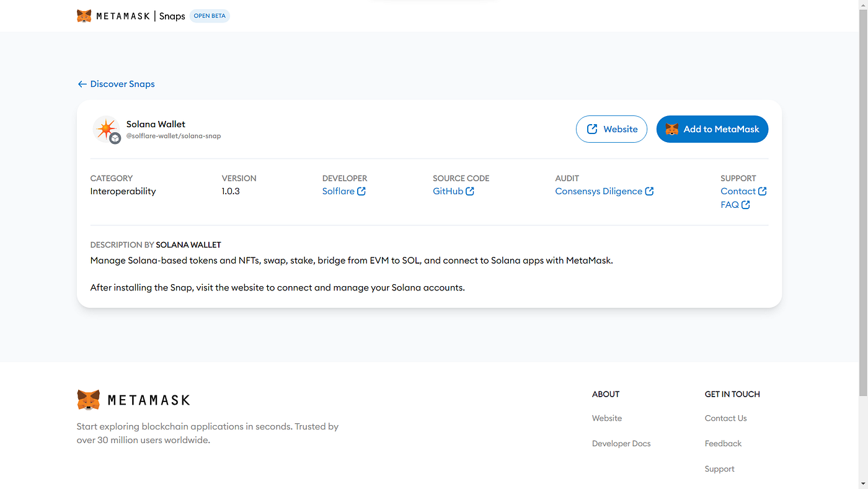This screenshot has height=489, width=868.
Task: Click the OPEN BETA badge
Action: pyautogui.click(x=210, y=16)
